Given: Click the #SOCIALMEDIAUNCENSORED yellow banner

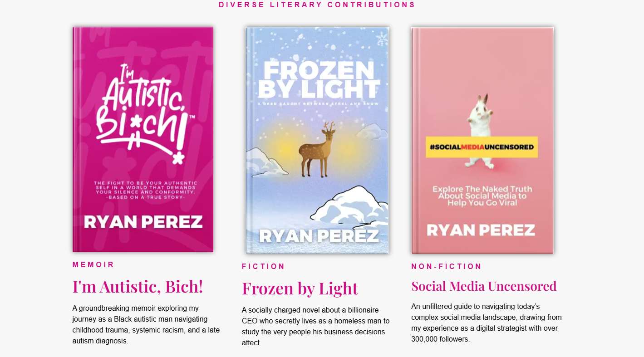Looking at the screenshot, I should point(482,147).
